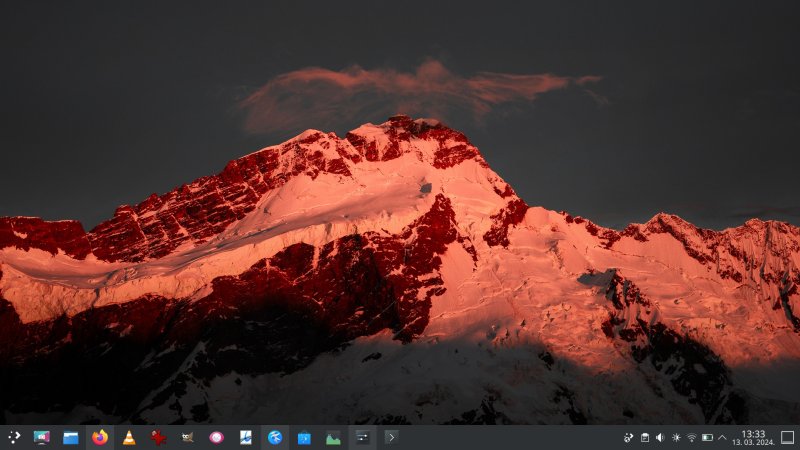Open the audio volume tray icon
The image size is (800, 450).
click(x=660, y=437)
